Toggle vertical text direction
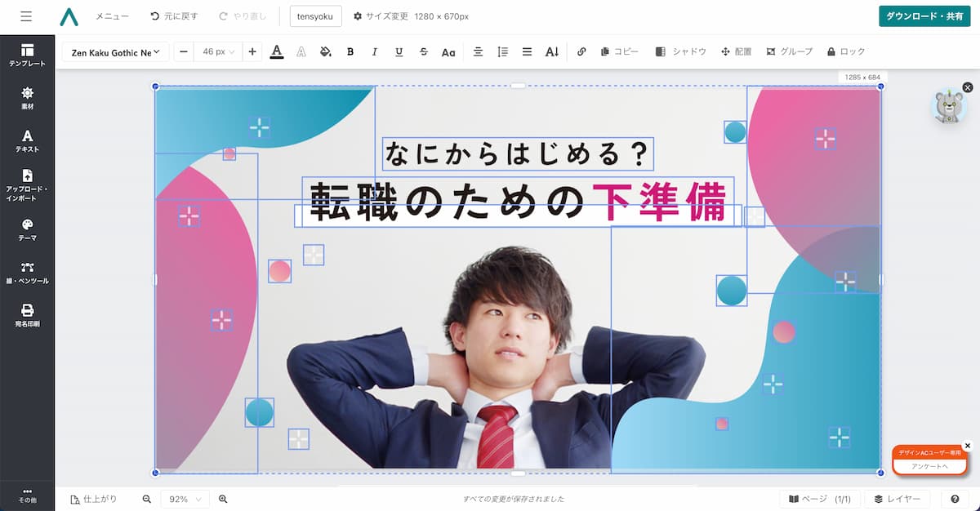Screen dimensions: 980x511 click(552, 51)
